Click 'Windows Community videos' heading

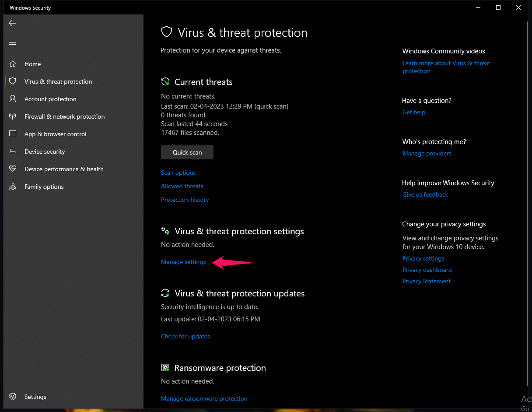pyautogui.click(x=444, y=51)
